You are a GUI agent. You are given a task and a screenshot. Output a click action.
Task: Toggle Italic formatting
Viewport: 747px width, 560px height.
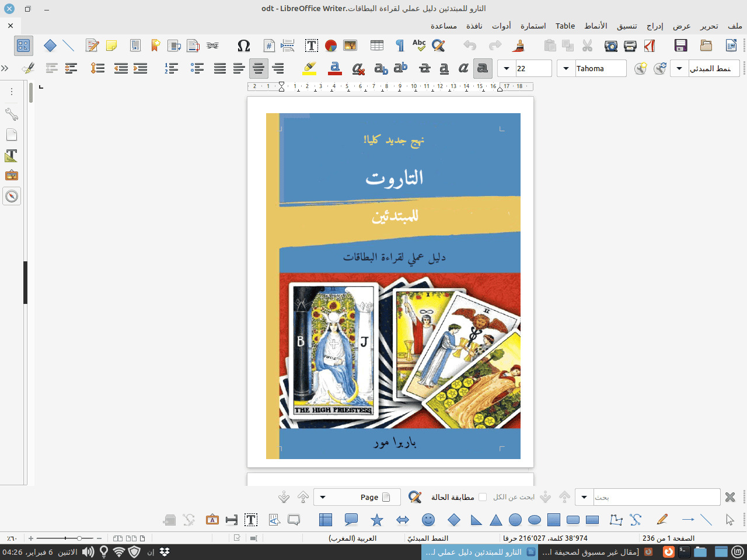463,68
